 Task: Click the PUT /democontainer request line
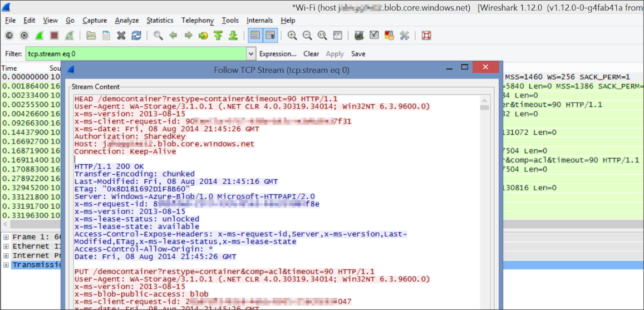click(x=224, y=272)
